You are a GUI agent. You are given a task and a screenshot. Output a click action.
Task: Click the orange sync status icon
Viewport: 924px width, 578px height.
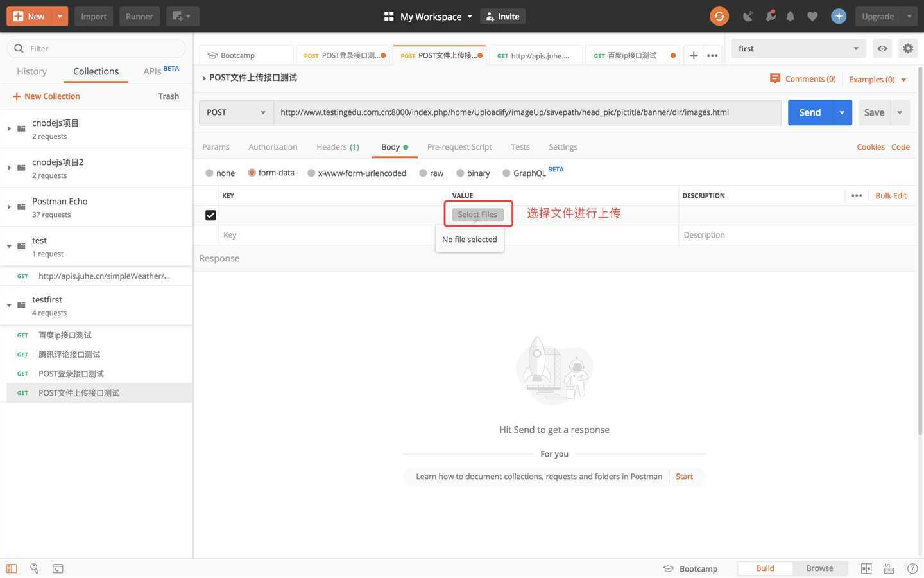click(x=719, y=16)
